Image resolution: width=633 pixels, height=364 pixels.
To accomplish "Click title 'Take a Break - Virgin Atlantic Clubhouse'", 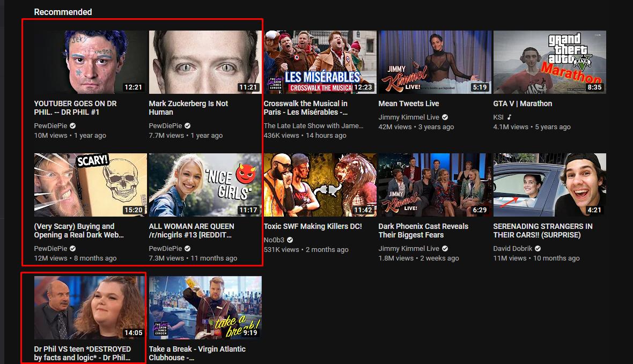I will pos(197,353).
